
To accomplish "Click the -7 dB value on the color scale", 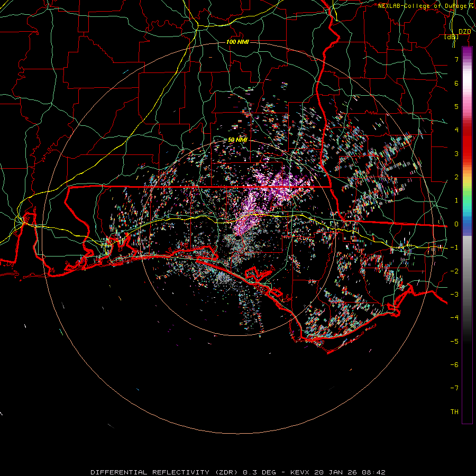I will (x=454, y=388).
